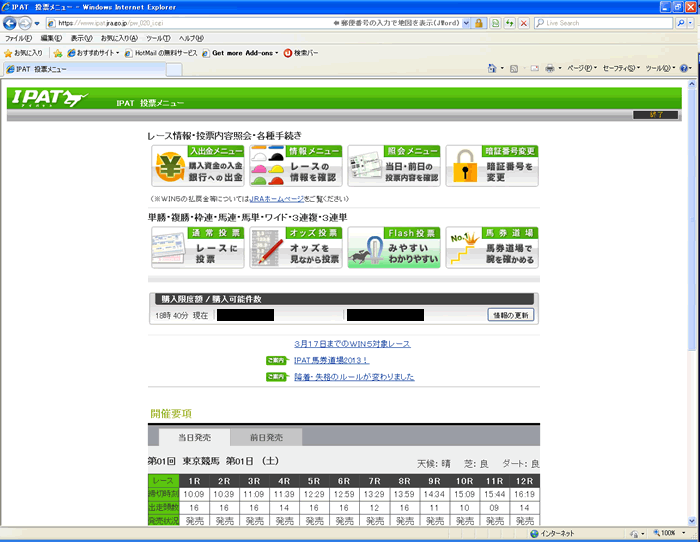Click the add-to-favorites-bar star icon

pyautogui.click(x=58, y=53)
